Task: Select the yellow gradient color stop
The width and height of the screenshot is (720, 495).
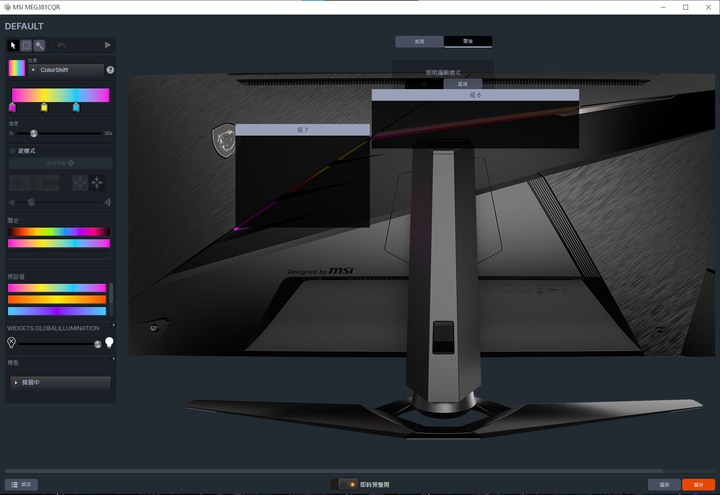Action: coord(44,107)
